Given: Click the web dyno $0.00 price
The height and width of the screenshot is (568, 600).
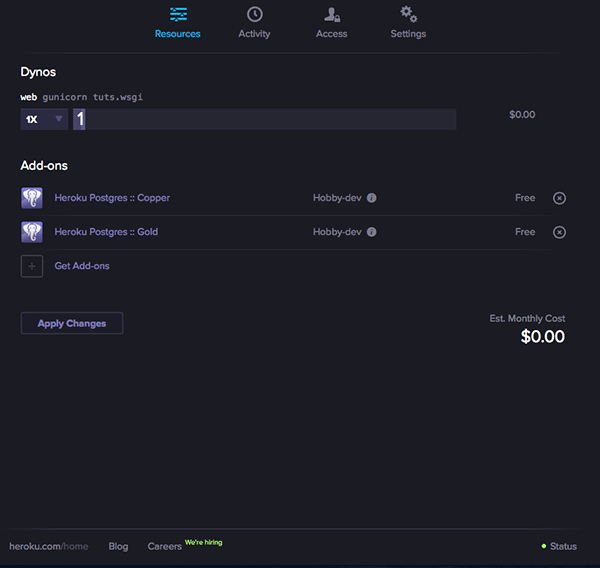Looking at the screenshot, I should (x=522, y=114).
